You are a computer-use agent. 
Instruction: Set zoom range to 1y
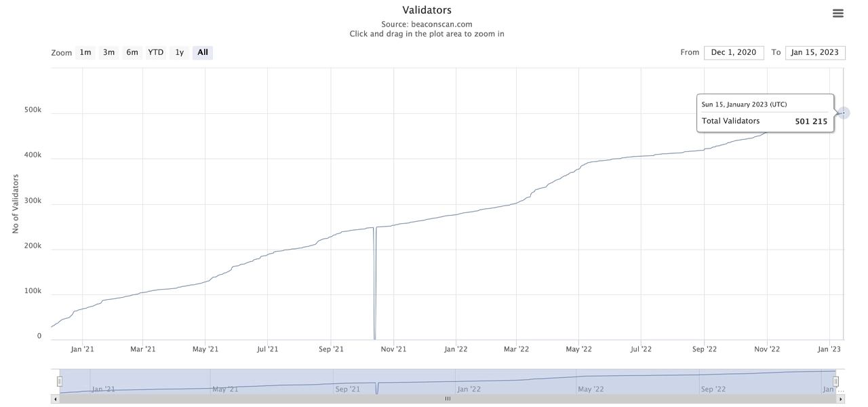[180, 52]
